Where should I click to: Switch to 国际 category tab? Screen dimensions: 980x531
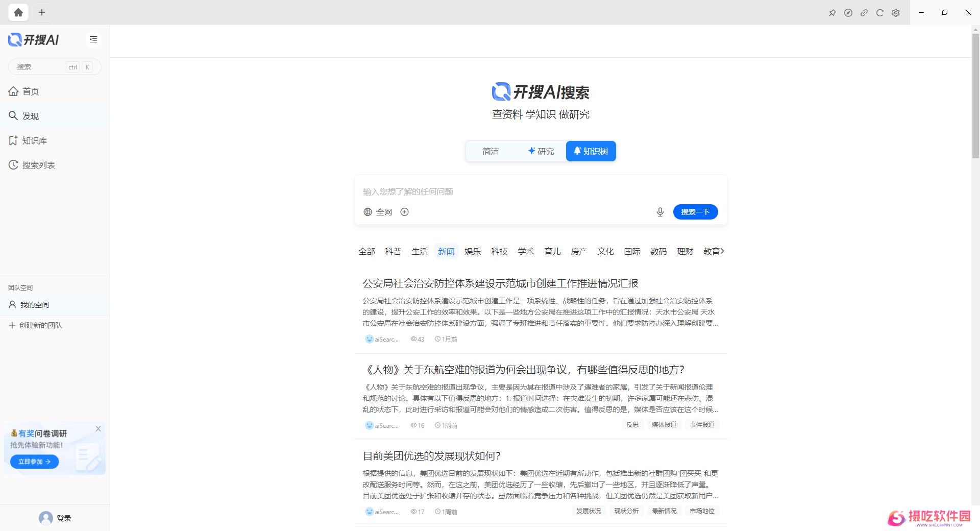click(x=632, y=251)
